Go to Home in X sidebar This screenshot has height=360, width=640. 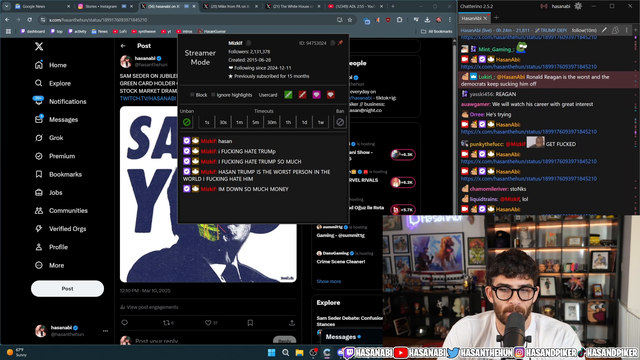coord(51,65)
